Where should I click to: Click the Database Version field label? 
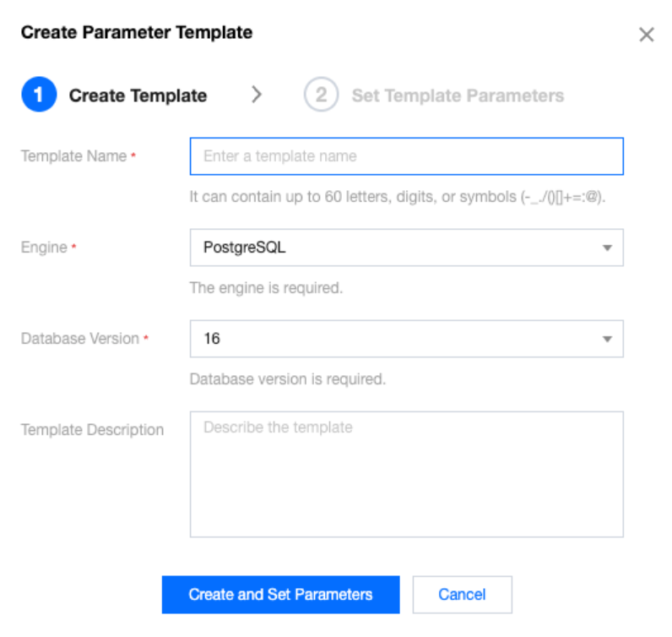click(x=79, y=339)
